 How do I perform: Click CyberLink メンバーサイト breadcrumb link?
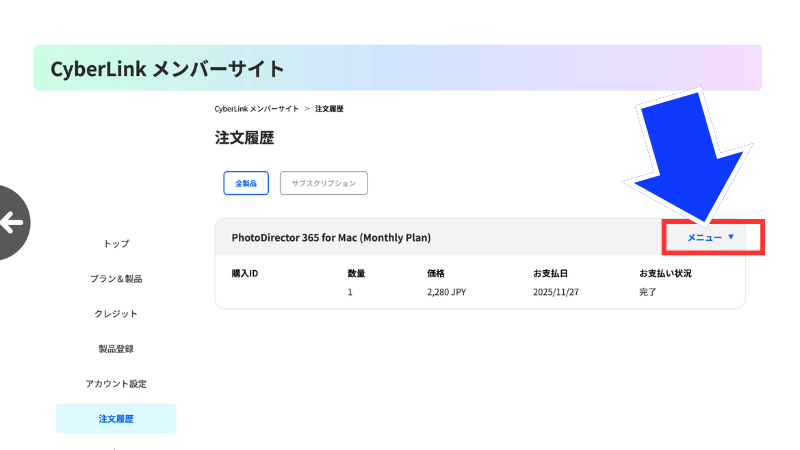click(257, 109)
